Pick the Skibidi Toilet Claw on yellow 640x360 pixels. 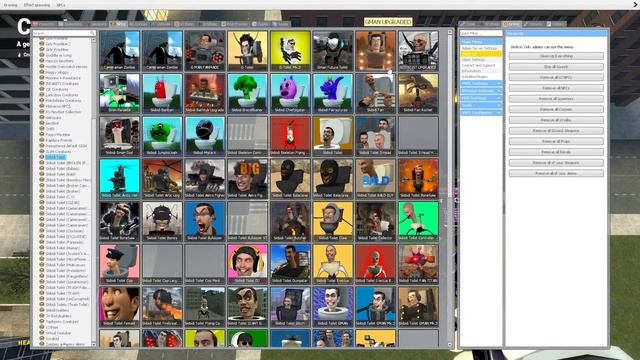[333, 221]
